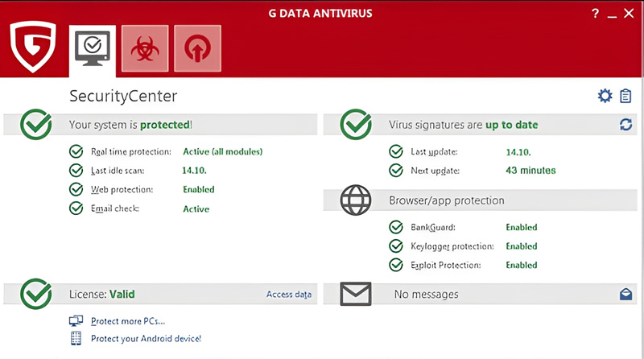
Task: Close the G DATA Antivirus window
Action: pos(629,13)
